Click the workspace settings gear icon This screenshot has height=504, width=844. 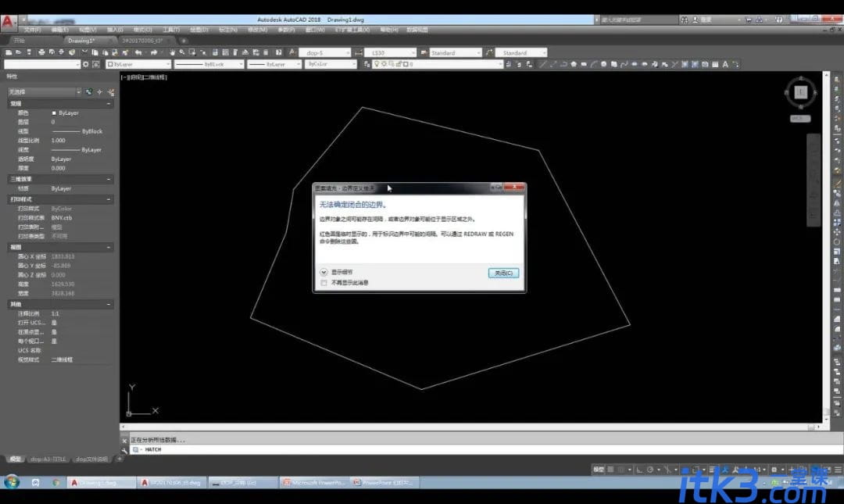point(86,64)
